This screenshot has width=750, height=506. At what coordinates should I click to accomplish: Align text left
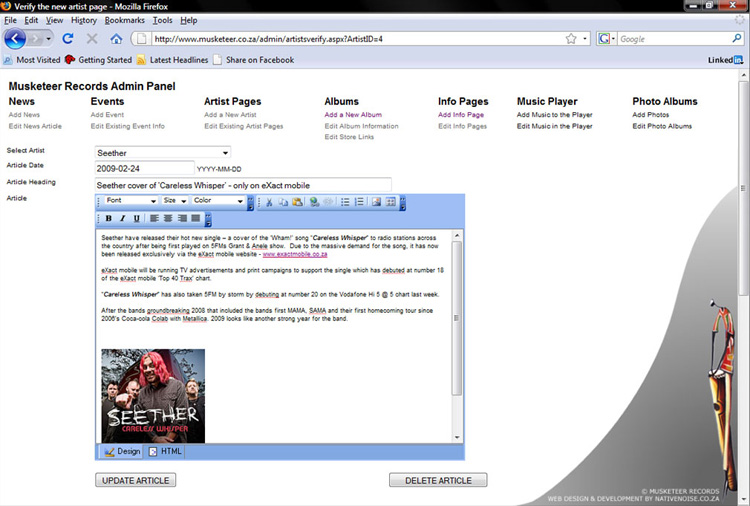pos(154,219)
